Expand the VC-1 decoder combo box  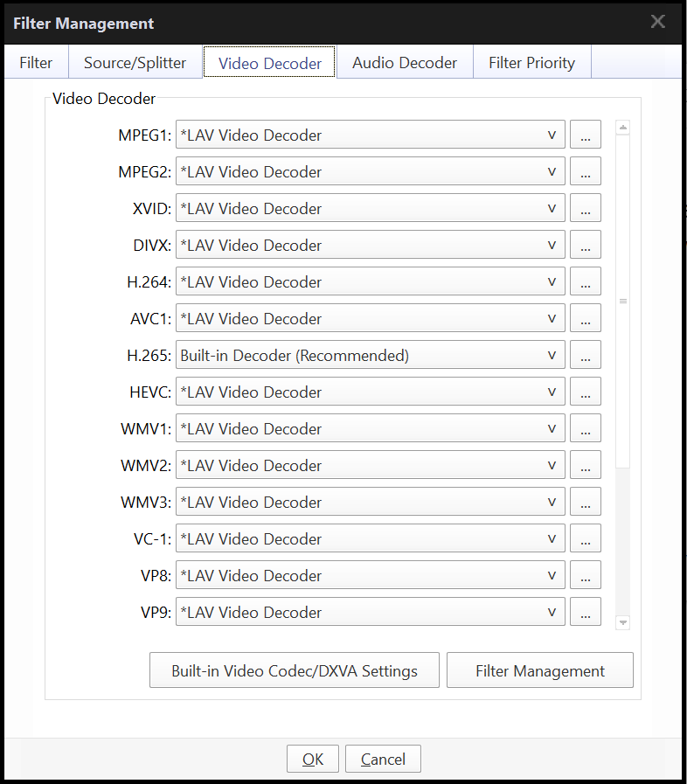(x=370, y=539)
